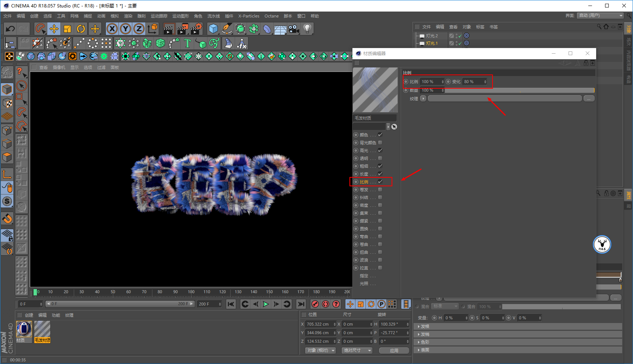This screenshot has width=633, height=364.
Task: Click the red Record keyframe icon
Action: pyautogui.click(x=315, y=304)
